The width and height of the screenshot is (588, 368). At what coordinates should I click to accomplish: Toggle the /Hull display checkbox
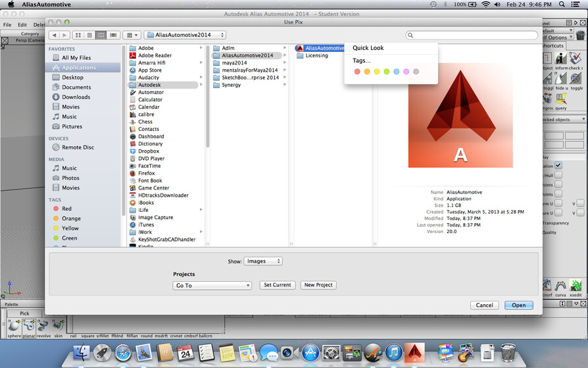point(558,175)
